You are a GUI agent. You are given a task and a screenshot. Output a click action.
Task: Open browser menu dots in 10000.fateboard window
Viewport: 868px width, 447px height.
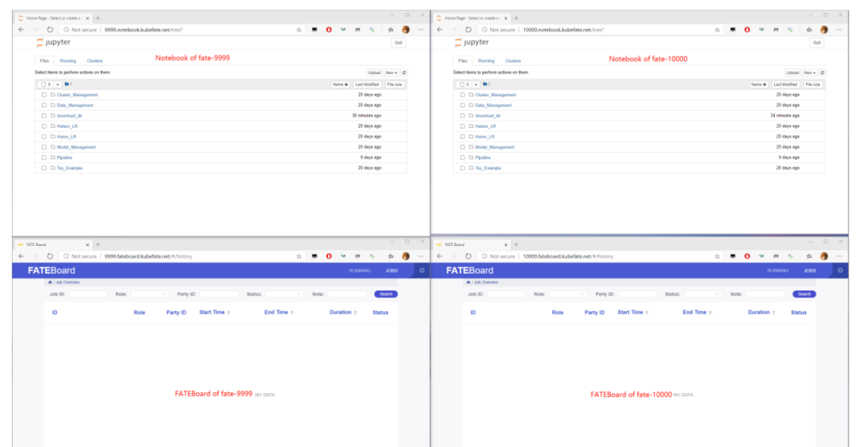839,256
